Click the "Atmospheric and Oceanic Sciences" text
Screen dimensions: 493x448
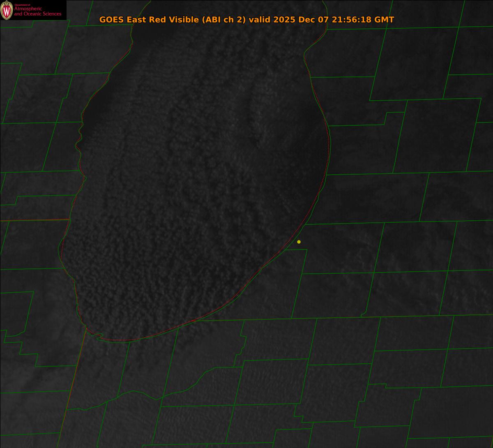pyautogui.click(x=37, y=12)
